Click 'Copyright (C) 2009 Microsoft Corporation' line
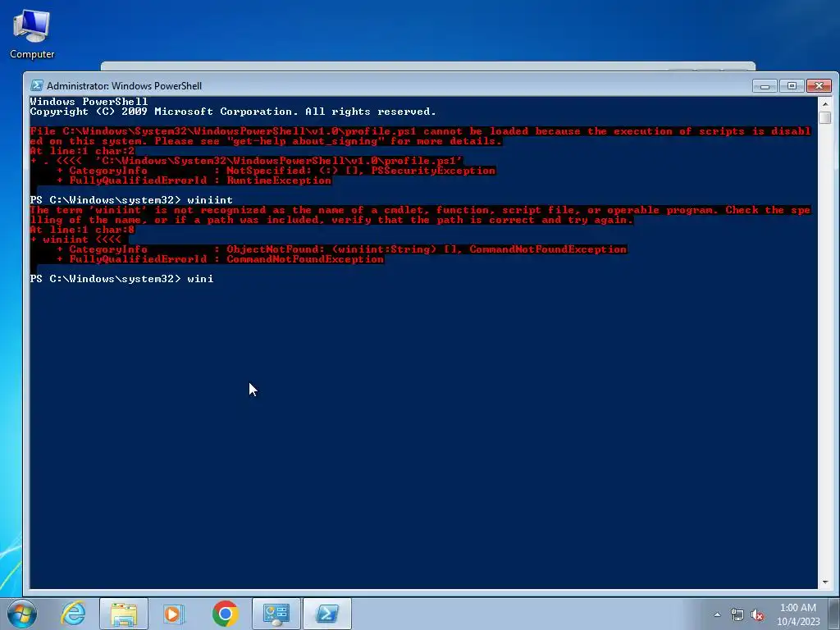The height and width of the screenshot is (630, 840). 232,112
